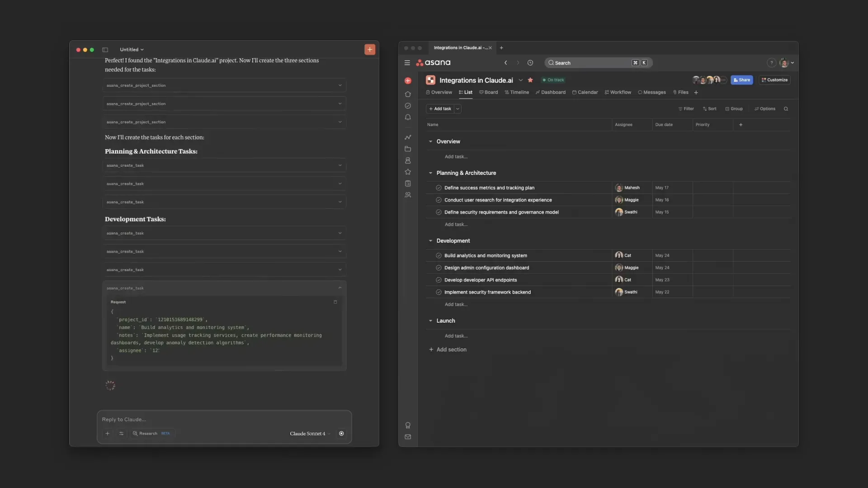Click the red create button in Asana sidebar
Image resolution: width=868 pixels, height=488 pixels.
point(408,81)
